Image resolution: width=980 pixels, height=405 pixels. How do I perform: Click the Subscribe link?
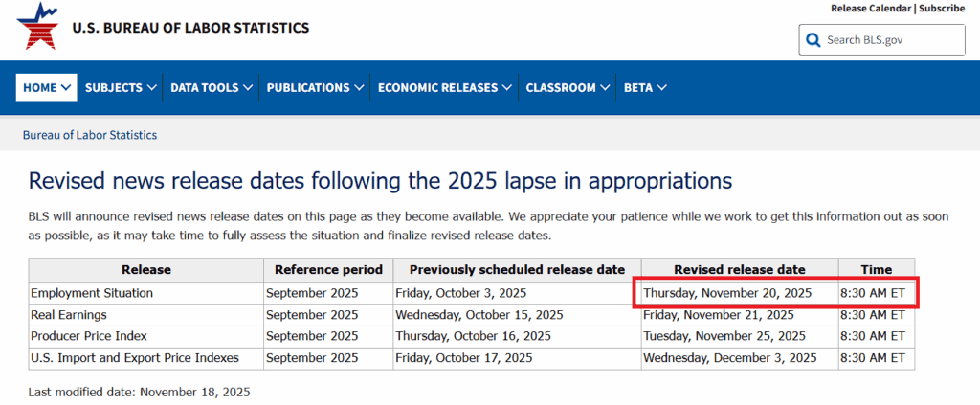click(x=942, y=9)
